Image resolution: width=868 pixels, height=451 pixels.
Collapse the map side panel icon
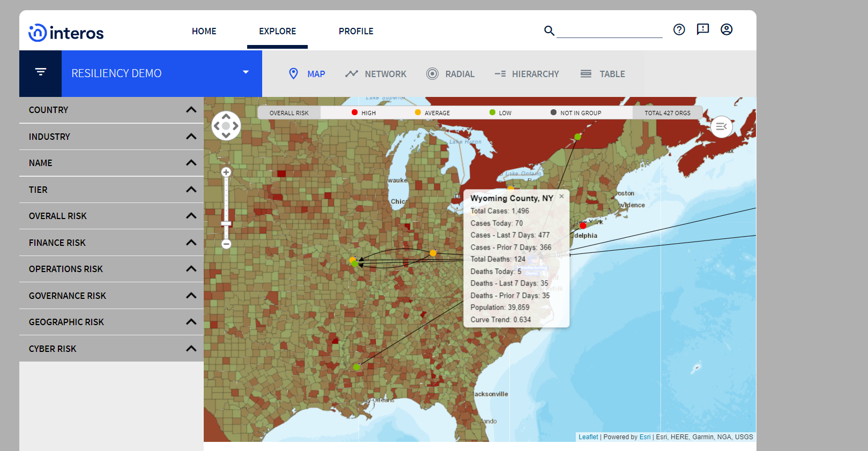(722, 127)
